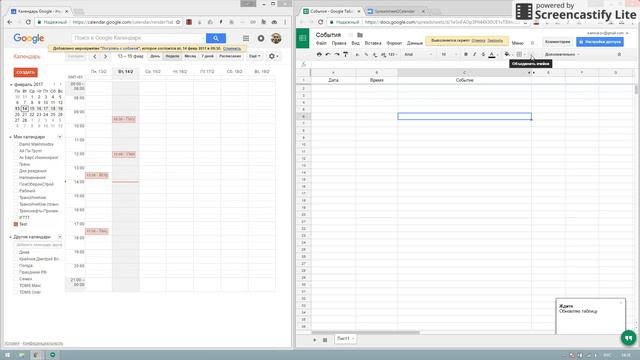
Task: Open the Формат menu in Sheets
Action: coord(394,43)
